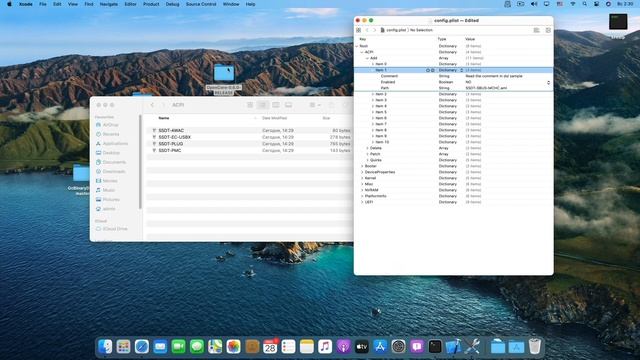Sort Finder list by Date Modified

tap(274, 118)
